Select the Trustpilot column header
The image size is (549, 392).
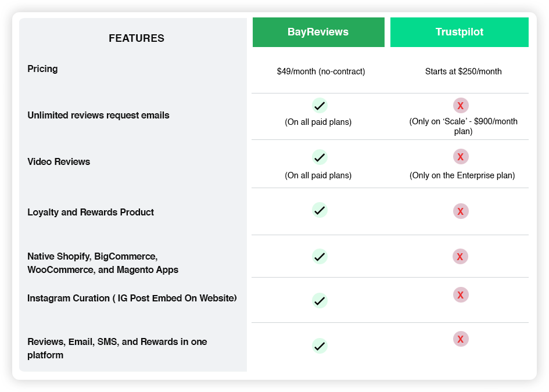coord(460,32)
